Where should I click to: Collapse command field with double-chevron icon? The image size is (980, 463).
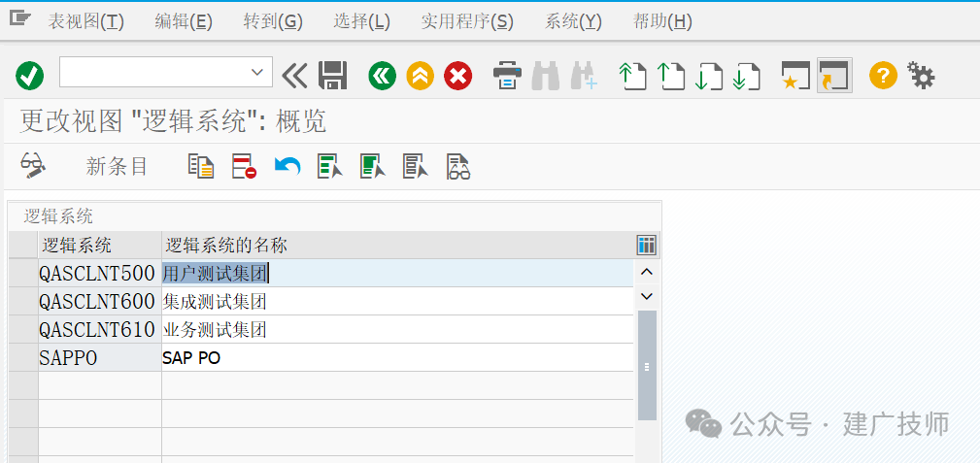[x=294, y=77]
